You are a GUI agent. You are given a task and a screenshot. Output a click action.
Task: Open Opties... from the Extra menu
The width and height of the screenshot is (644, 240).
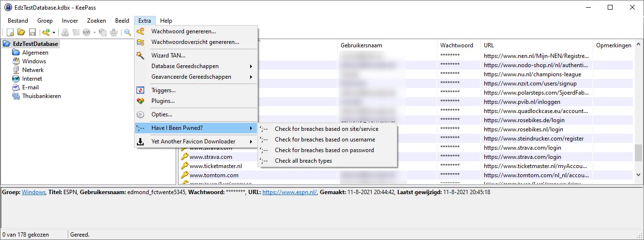[196, 114]
